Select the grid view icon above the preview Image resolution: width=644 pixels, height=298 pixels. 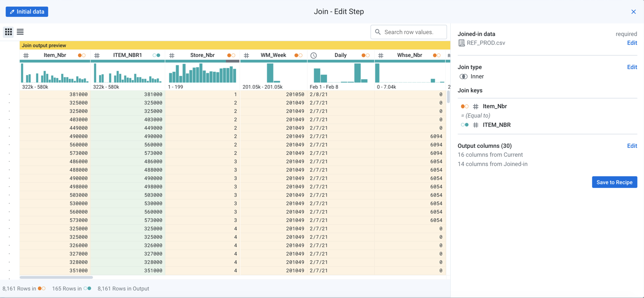pos(8,32)
